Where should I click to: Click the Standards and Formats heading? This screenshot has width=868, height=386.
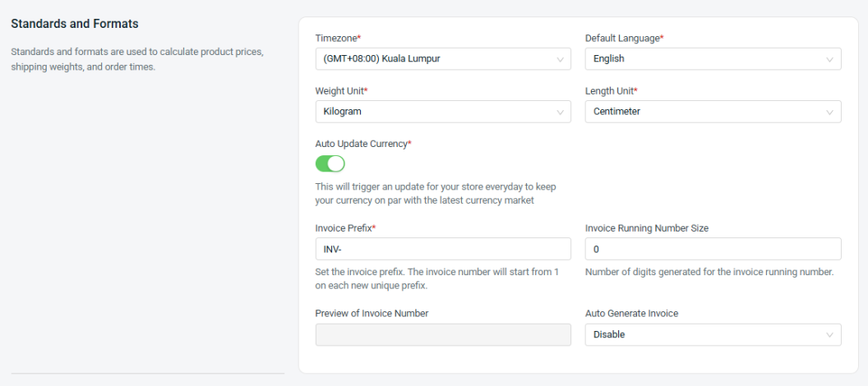click(x=75, y=24)
